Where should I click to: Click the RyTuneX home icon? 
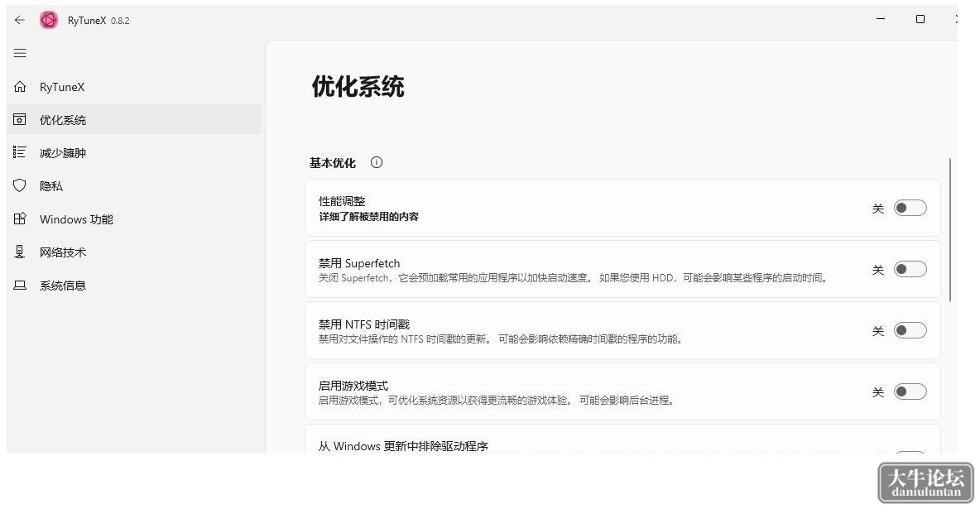click(x=20, y=87)
